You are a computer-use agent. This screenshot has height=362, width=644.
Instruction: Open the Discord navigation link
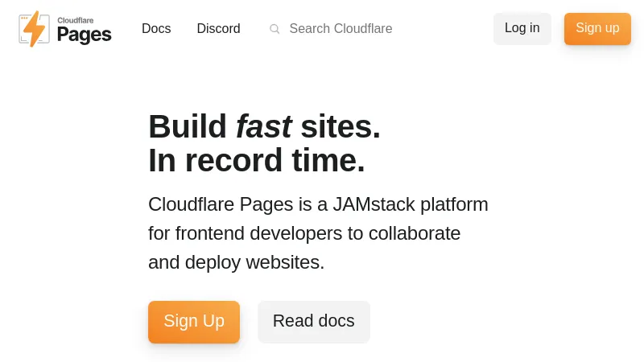tap(218, 29)
